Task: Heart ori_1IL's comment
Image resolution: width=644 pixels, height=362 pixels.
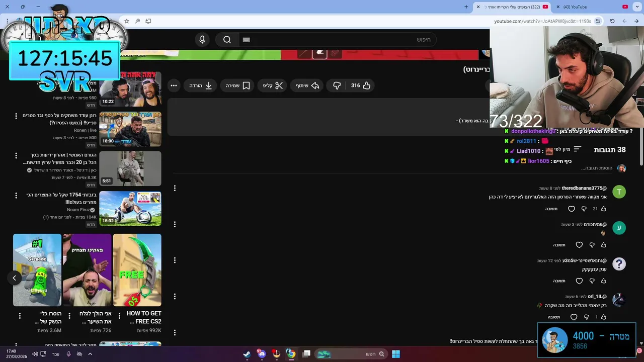Action: [x=574, y=317]
